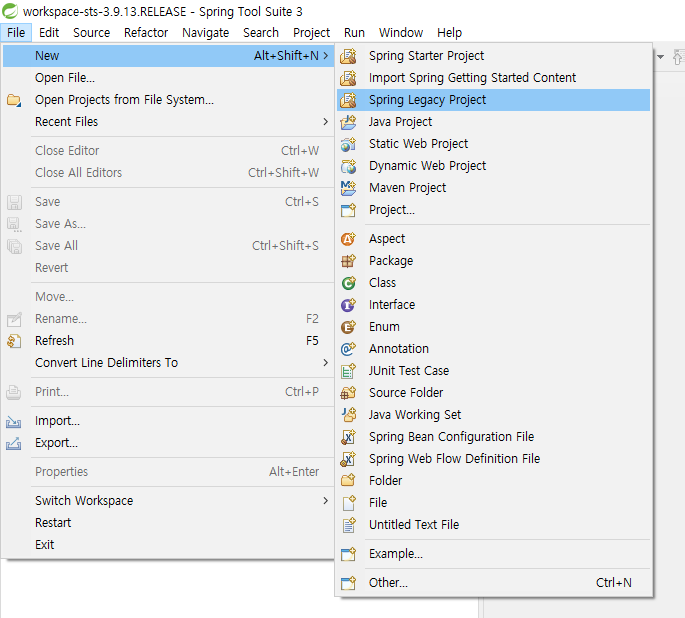Viewport: 685px width, 618px height.
Task: Open the Navigate menu
Action: (x=205, y=32)
